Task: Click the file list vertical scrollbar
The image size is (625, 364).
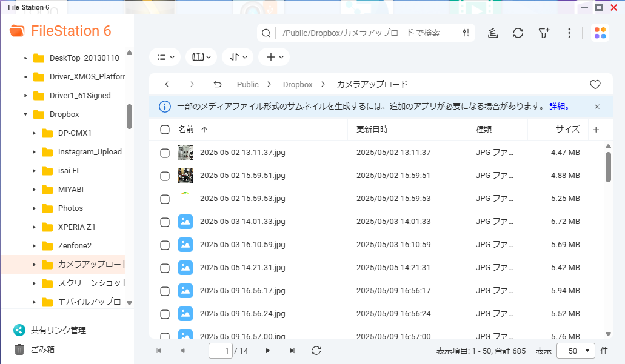Action: point(608,167)
